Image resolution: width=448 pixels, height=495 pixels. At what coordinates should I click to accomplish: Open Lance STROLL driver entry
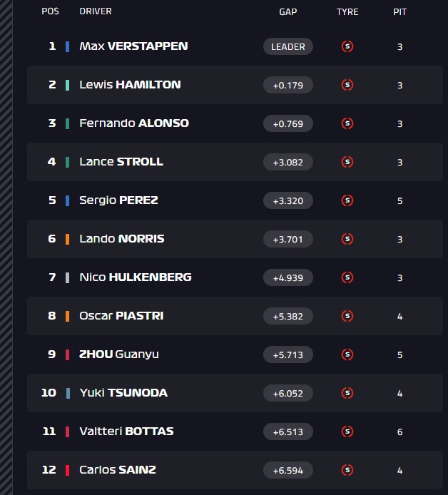[121, 162]
